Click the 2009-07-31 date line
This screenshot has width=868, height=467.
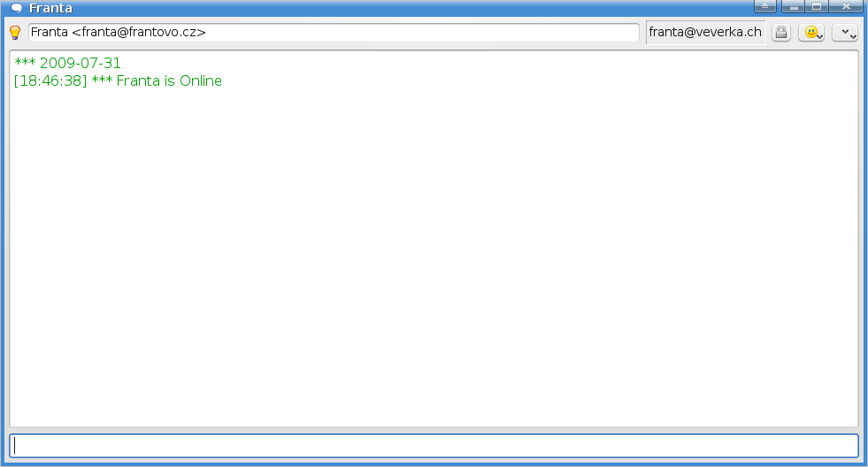pos(67,63)
